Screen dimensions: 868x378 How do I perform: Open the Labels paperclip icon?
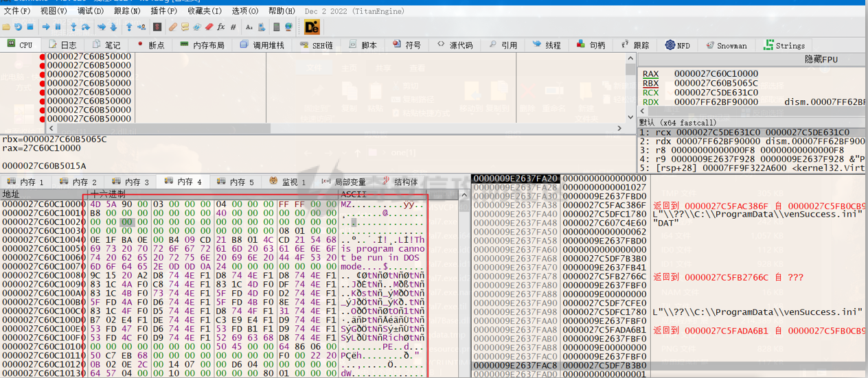(197, 27)
